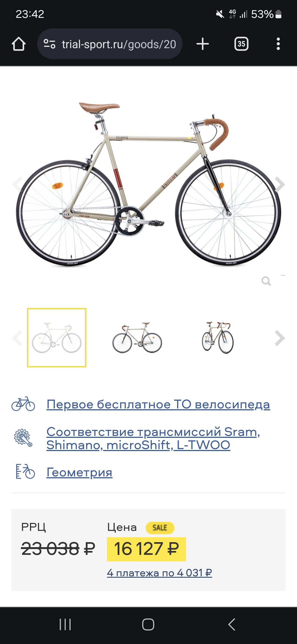Select the first highlighted bike thumbnail

[57, 338]
